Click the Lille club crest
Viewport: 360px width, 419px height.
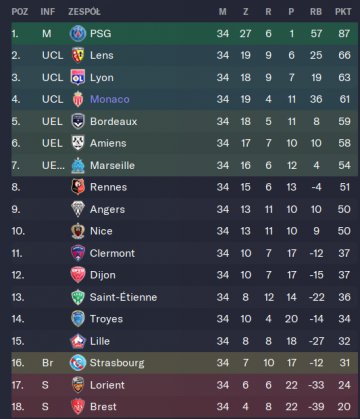point(78,341)
